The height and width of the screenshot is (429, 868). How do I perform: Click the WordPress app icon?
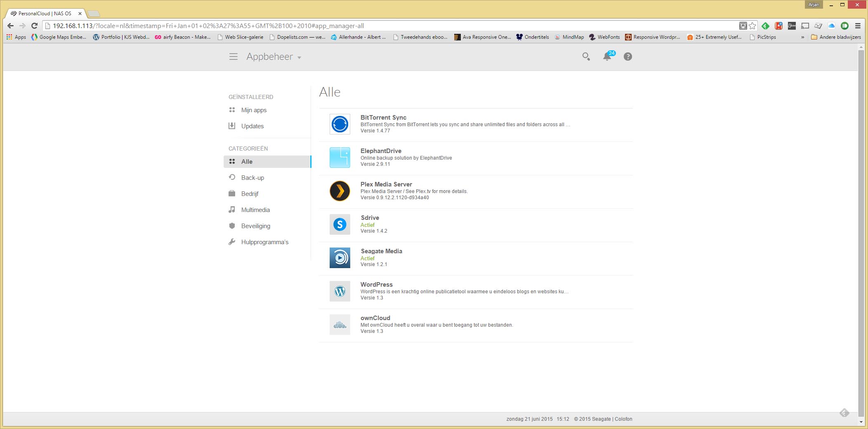[x=340, y=291]
